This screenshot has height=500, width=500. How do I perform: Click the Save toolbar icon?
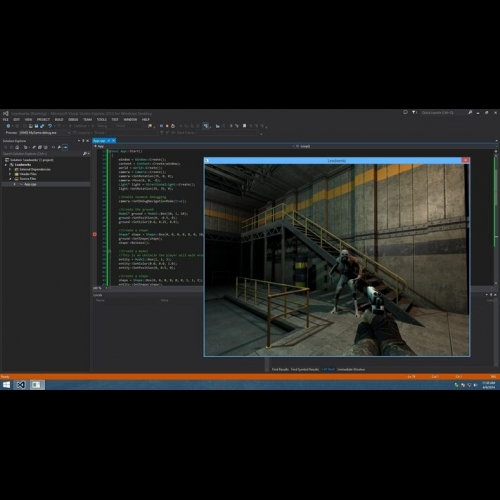click(36, 126)
